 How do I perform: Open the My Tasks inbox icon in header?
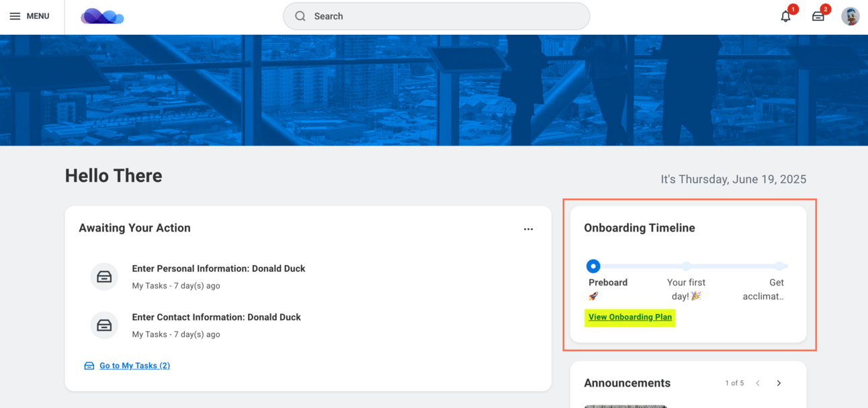(x=818, y=16)
